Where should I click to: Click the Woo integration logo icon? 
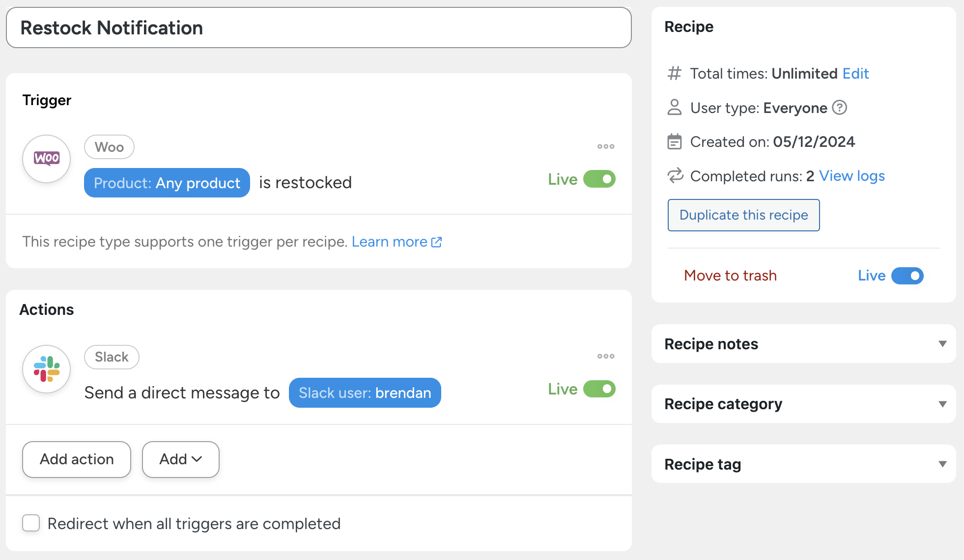coord(47,159)
